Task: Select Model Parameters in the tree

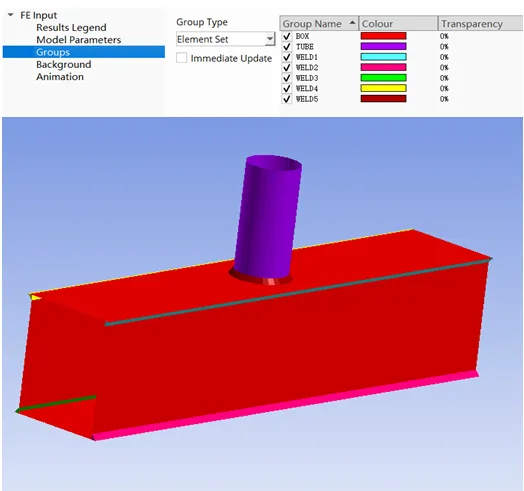Action: click(79, 40)
